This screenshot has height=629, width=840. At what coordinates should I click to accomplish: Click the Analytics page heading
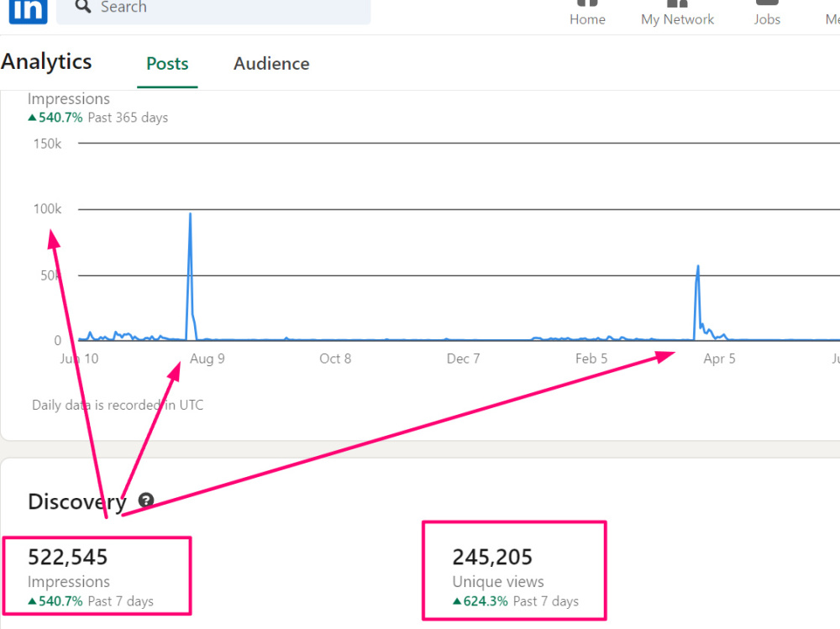pos(46,61)
